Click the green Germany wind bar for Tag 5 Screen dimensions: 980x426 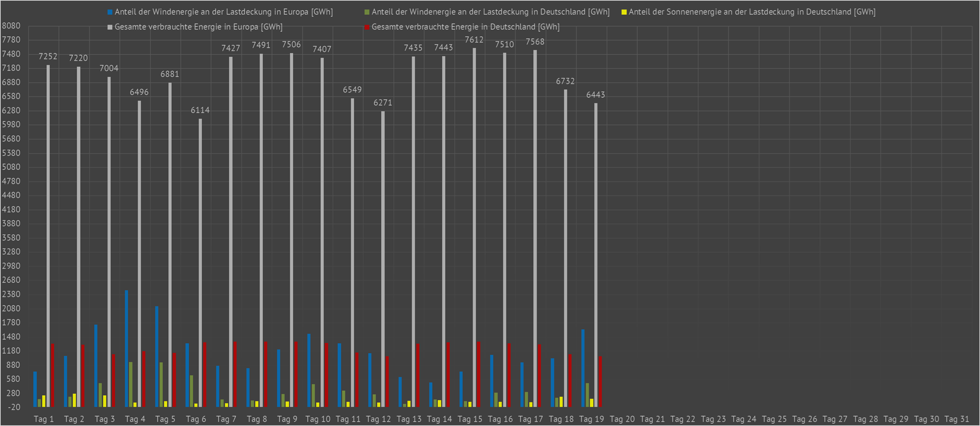point(161,385)
